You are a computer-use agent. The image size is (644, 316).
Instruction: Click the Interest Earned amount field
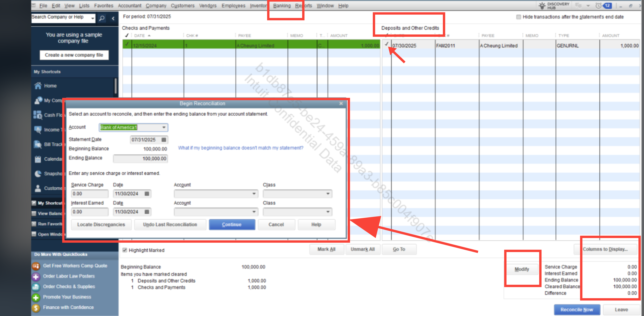click(89, 212)
